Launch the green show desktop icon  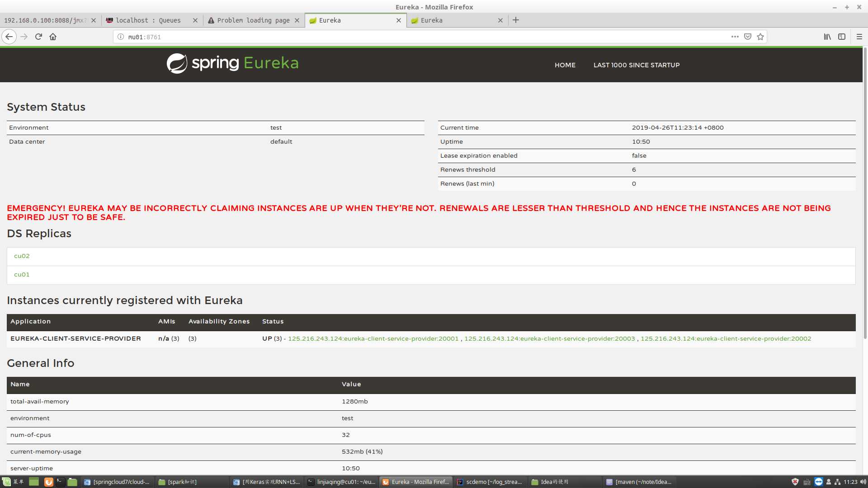(34, 482)
